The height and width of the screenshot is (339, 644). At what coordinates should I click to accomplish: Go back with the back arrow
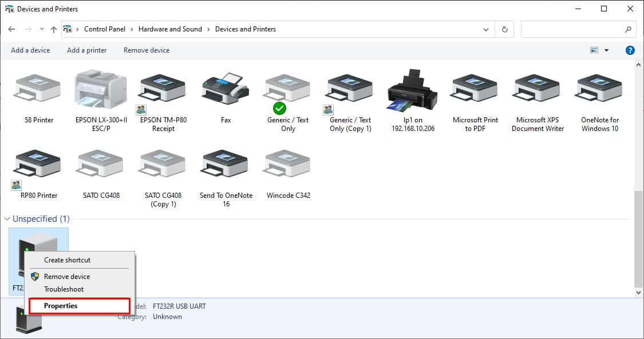coord(11,29)
